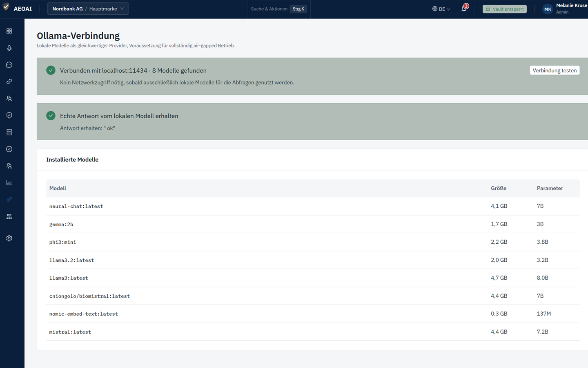Click the circled checkmark icon in sidebar
The height and width of the screenshot is (368, 588).
pos(9,149)
